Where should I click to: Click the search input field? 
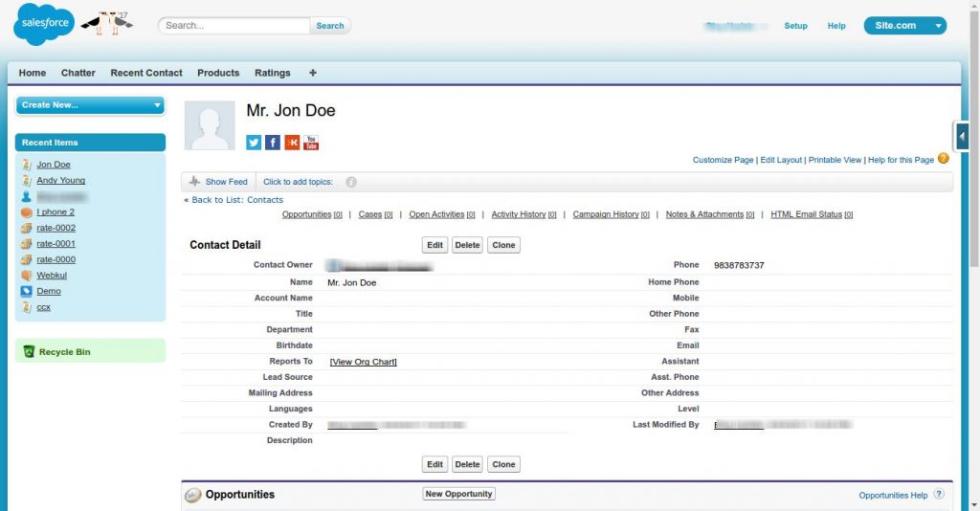click(234, 26)
